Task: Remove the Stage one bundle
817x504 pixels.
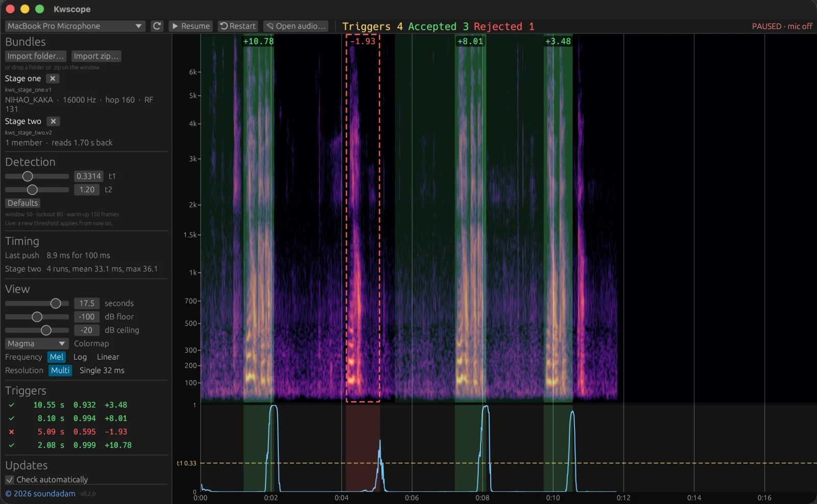Action: tap(53, 79)
